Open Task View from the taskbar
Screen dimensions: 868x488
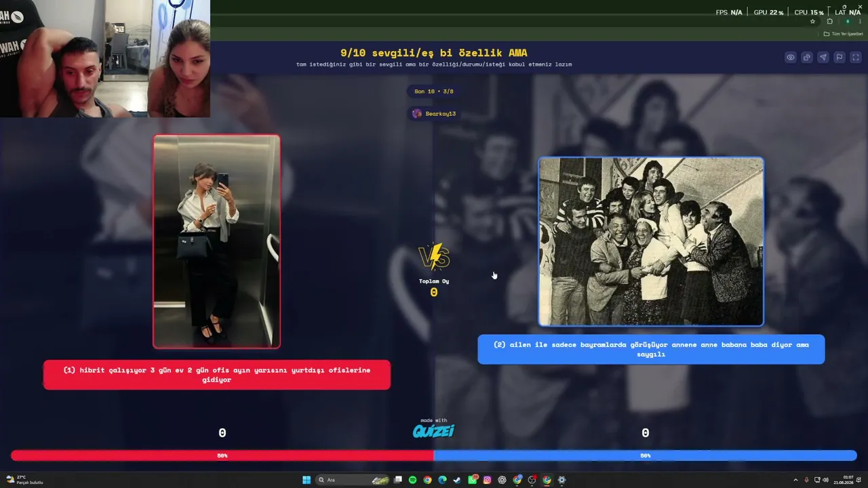(x=398, y=480)
